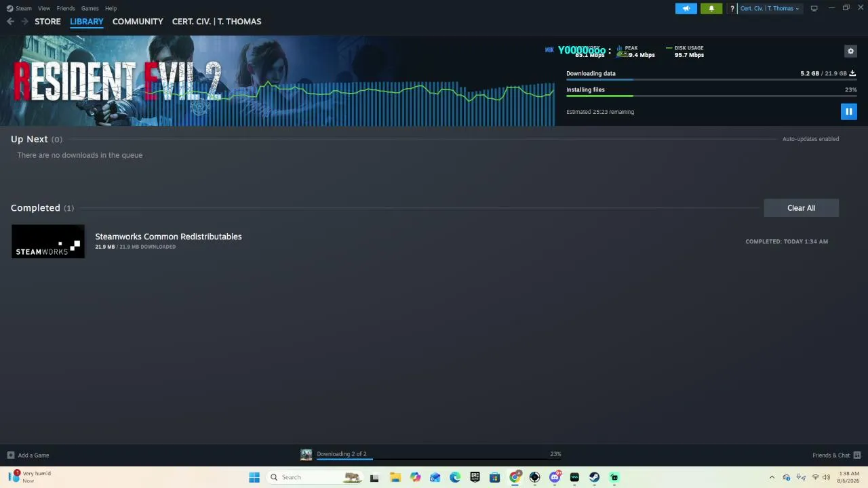
Task: Open File Explorer from the taskbar
Action: (395, 477)
